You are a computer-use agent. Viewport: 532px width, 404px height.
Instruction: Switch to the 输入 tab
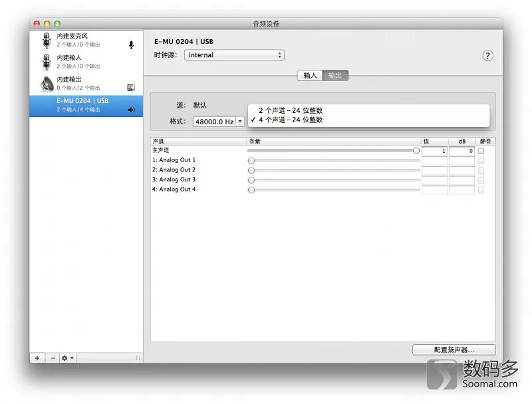point(310,75)
